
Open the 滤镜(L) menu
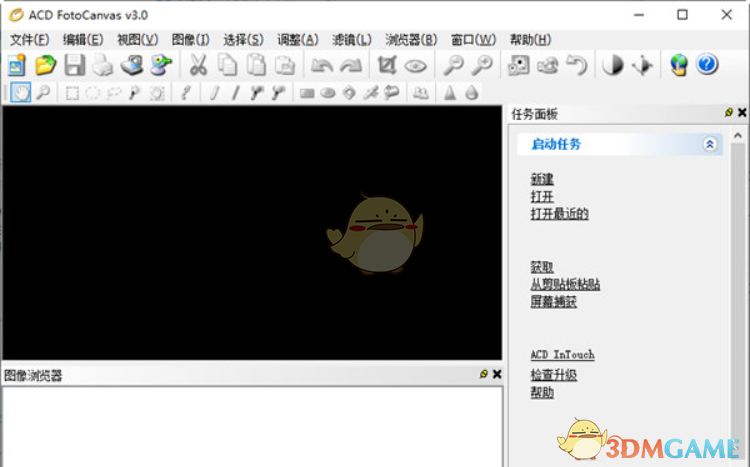click(352, 40)
